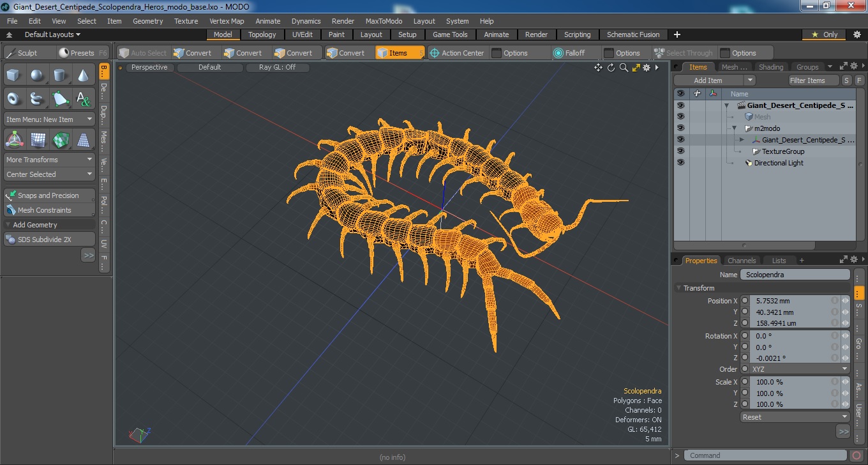This screenshot has height=465, width=868.
Task: Toggle Scale Y channel keyframe circle
Action: pos(744,393)
